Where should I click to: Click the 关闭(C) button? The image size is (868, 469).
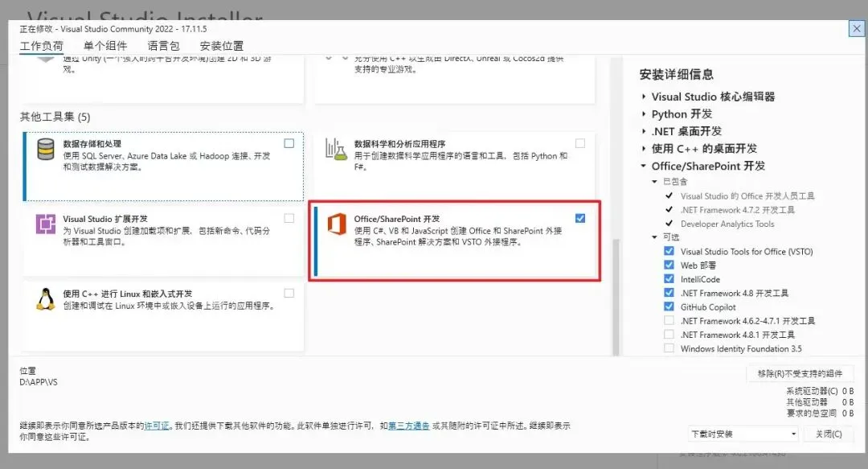tap(829, 434)
